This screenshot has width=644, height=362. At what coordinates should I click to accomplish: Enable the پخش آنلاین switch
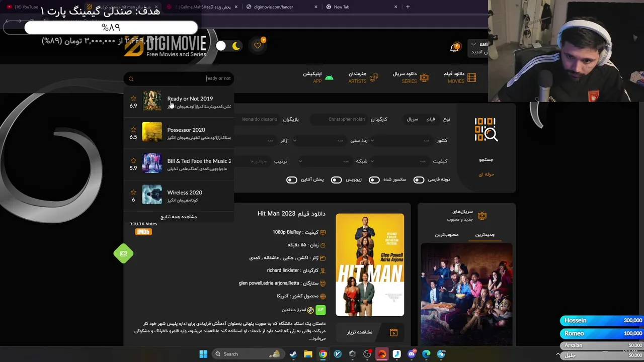[x=292, y=179]
